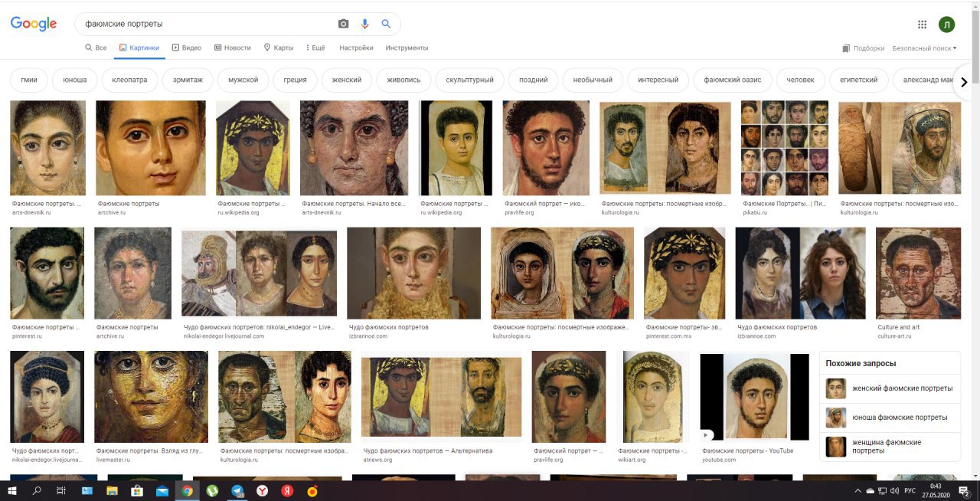
Task: Open the Google apps grid
Action: (x=922, y=25)
